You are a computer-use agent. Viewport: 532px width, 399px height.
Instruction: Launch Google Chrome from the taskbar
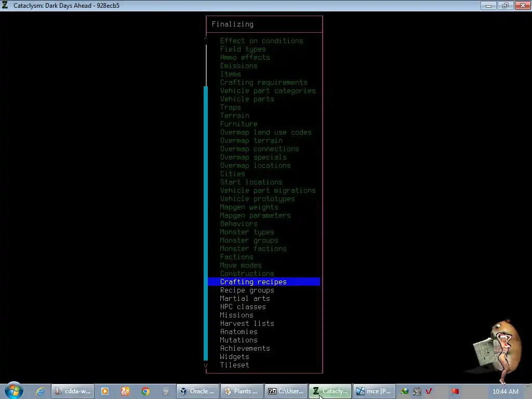(145, 391)
